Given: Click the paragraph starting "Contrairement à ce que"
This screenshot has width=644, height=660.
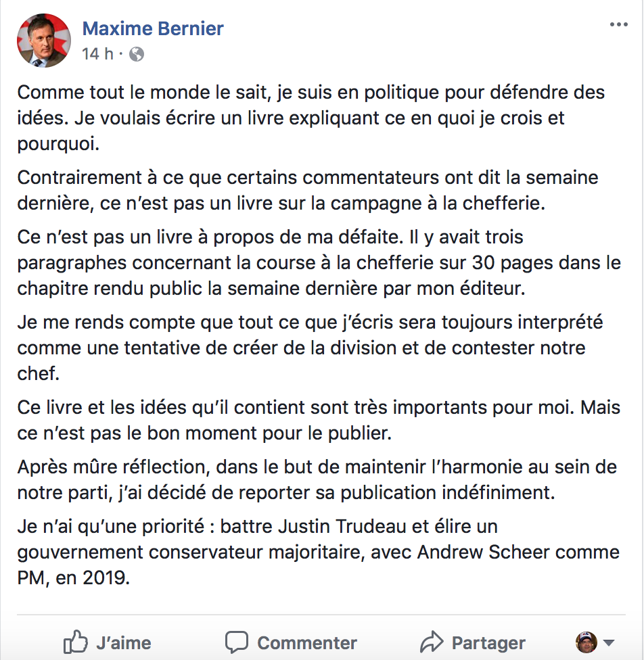Looking at the screenshot, I should 307,191.
